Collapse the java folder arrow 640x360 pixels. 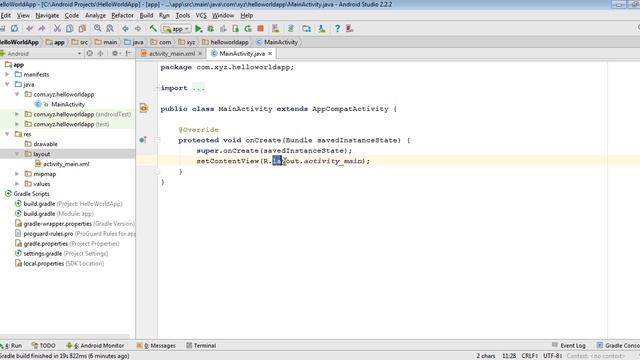pos(7,84)
